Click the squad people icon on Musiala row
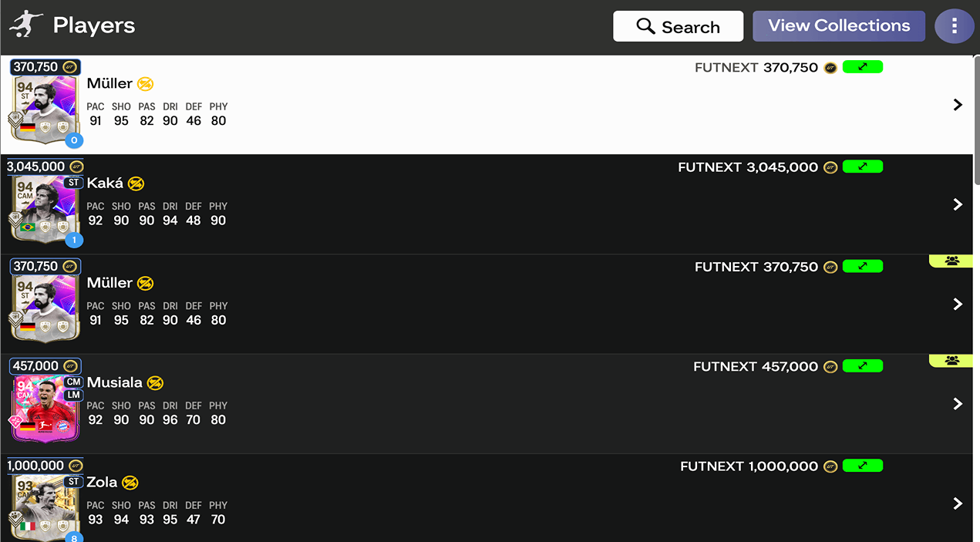 coord(951,360)
